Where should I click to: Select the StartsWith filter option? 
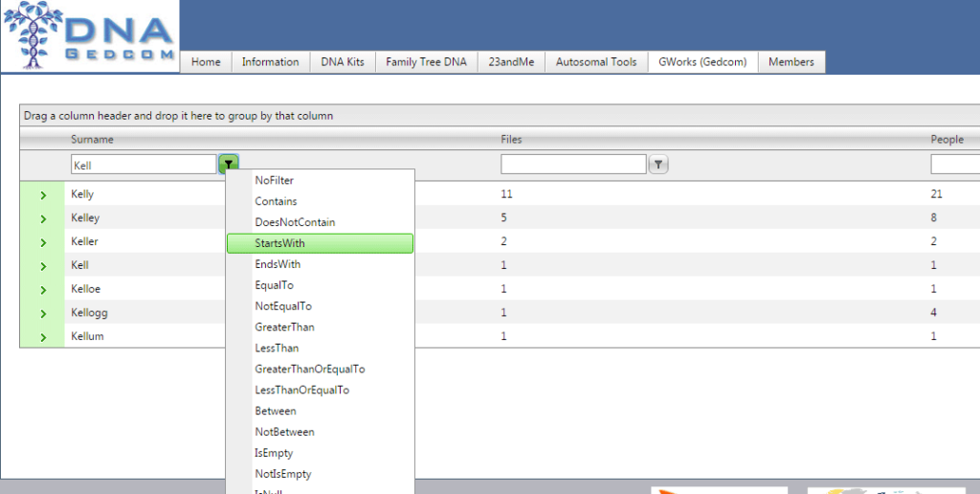coord(320,243)
